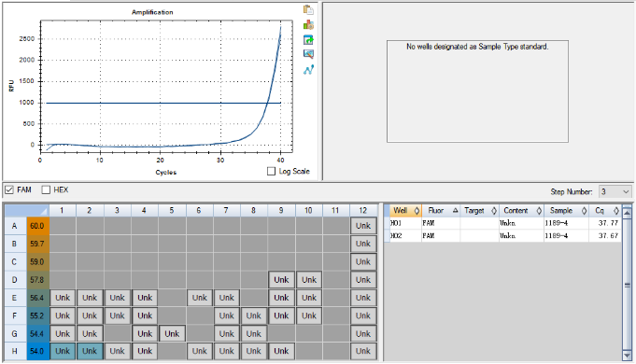Viewport: 636px width, 364px height.
Task: Sort results by the Target column
Action: (479, 210)
